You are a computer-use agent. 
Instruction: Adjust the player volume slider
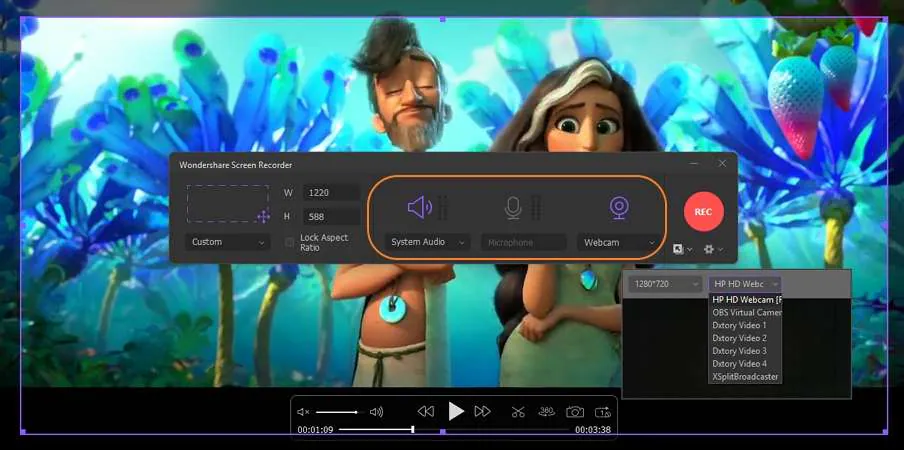click(337, 412)
